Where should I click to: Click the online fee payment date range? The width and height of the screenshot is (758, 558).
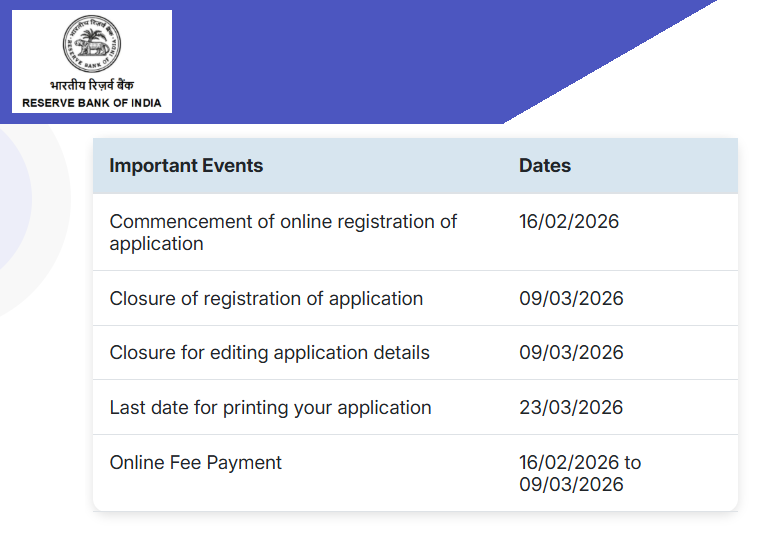click(x=580, y=473)
